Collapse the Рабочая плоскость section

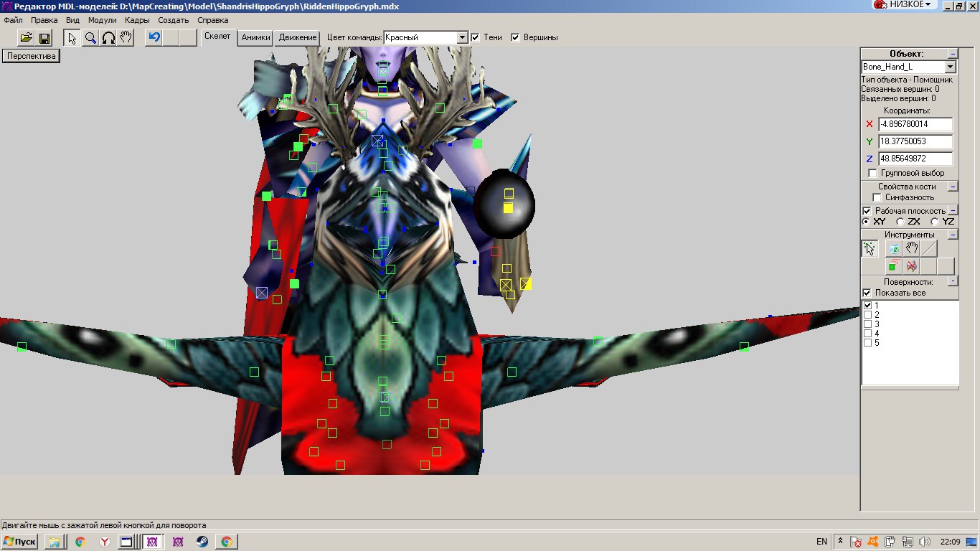click(952, 211)
